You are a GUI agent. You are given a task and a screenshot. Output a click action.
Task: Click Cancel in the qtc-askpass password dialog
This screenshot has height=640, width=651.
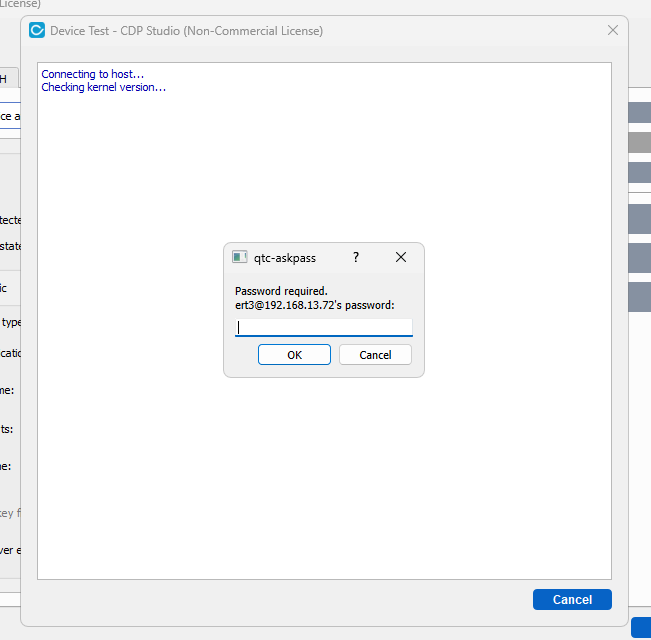coord(375,355)
